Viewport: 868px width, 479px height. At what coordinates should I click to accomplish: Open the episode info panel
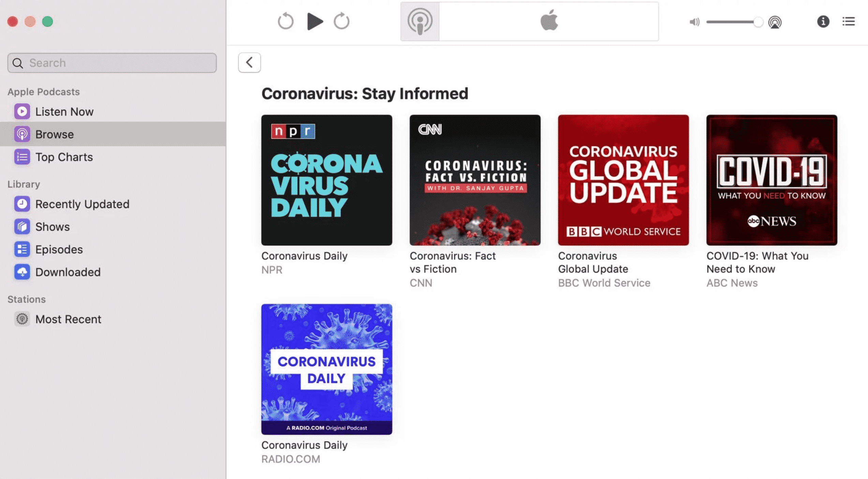tap(823, 21)
